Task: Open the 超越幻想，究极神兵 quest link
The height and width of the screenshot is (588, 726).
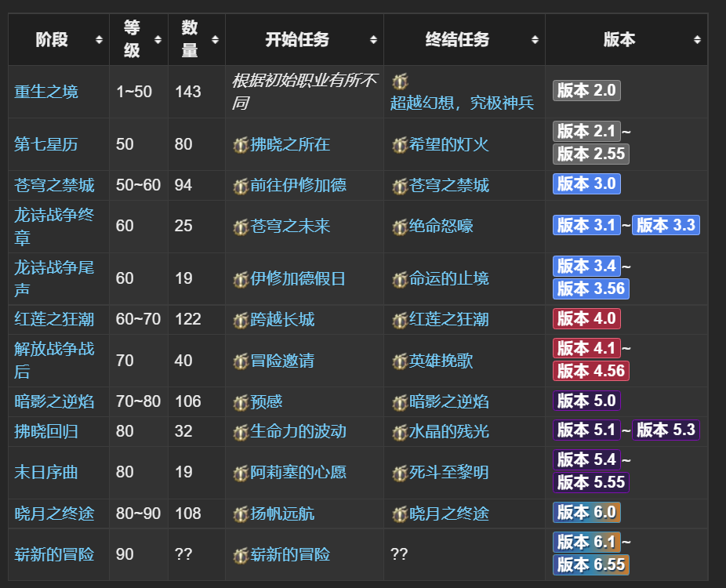Action: click(x=462, y=103)
